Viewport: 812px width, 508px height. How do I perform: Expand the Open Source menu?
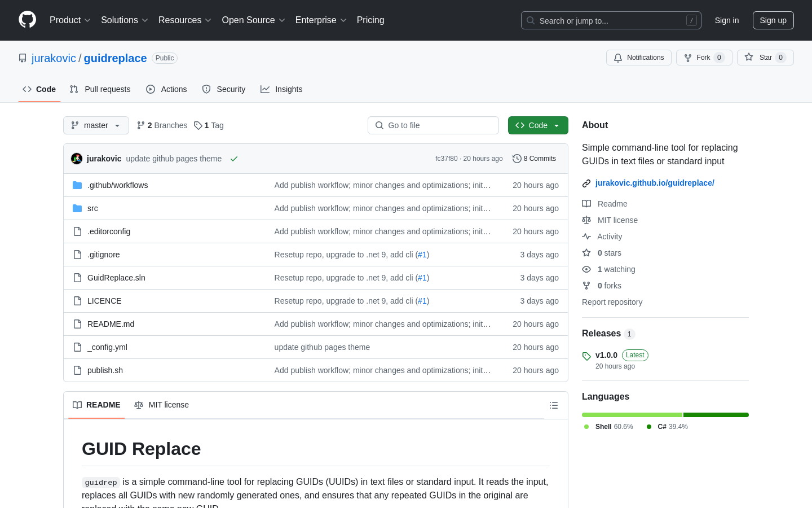coord(254,20)
